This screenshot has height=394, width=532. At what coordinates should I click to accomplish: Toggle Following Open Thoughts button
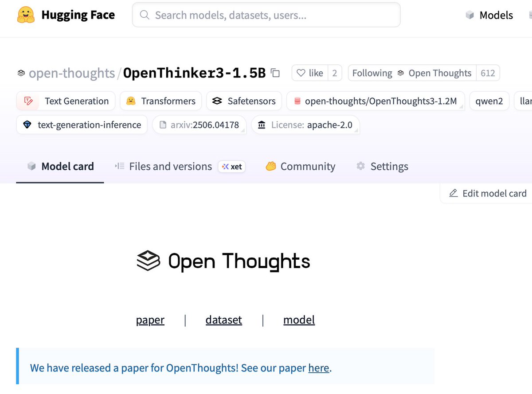(412, 73)
